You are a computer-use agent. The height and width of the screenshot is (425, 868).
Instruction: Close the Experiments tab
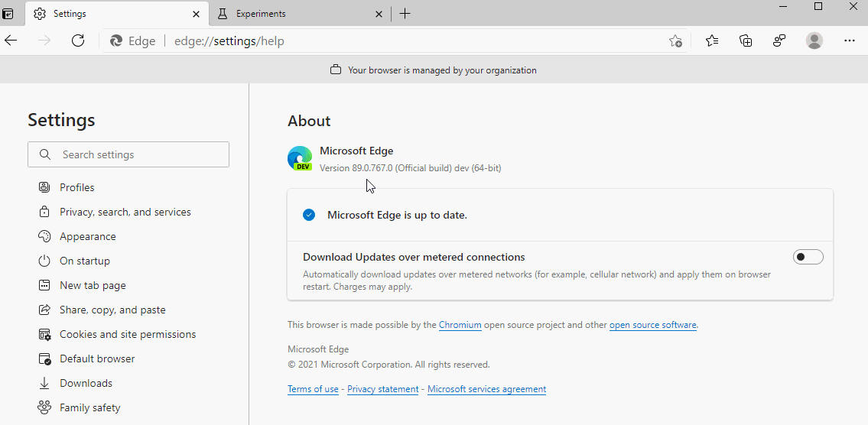(x=379, y=14)
